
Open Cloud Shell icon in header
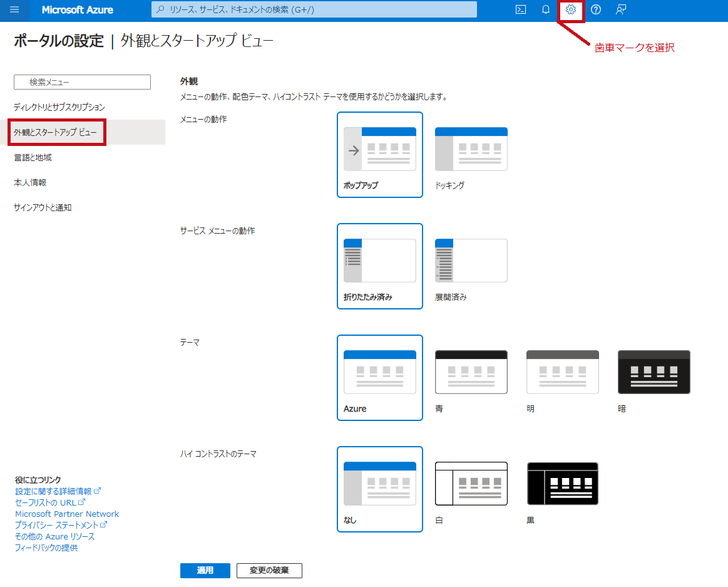pyautogui.click(x=521, y=10)
